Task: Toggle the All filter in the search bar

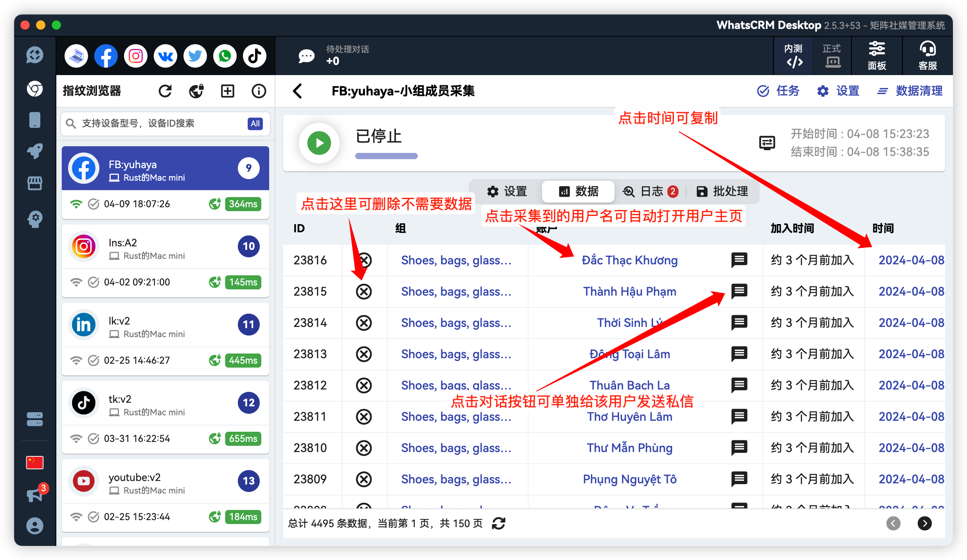Action: (255, 124)
